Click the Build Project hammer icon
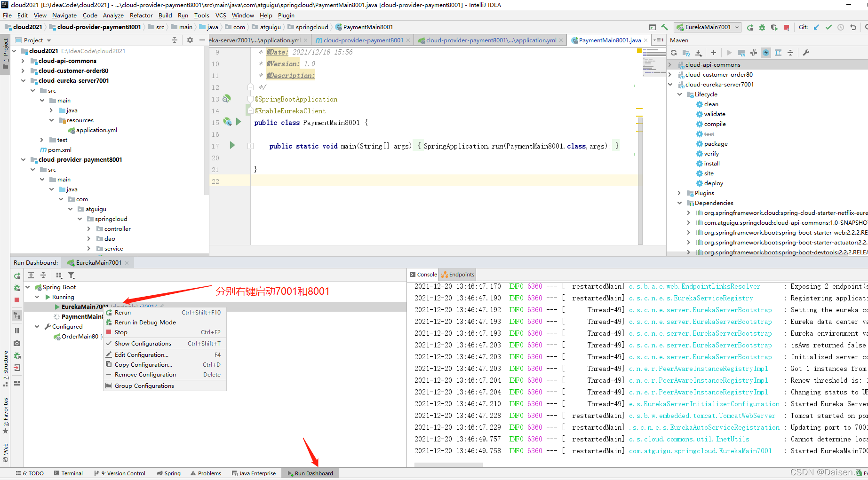Image resolution: width=868 pixels, height=480 pixels. [x=664, y=27]
